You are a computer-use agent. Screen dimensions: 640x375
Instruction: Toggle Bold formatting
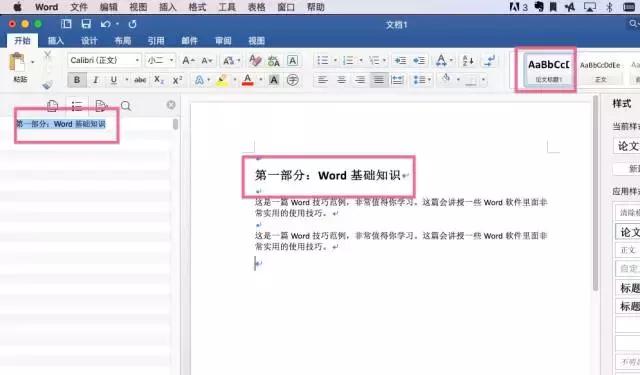pyautogui.click(x=77, y=80)
